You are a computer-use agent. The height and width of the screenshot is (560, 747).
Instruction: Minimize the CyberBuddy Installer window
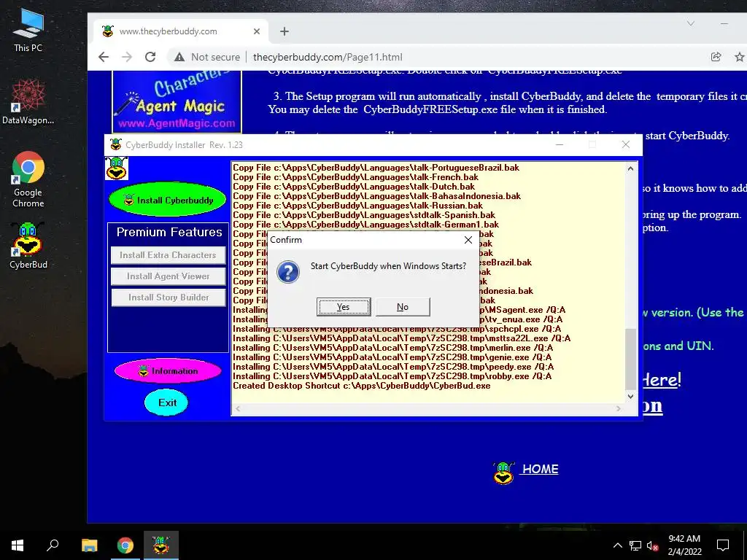[560, 144]
